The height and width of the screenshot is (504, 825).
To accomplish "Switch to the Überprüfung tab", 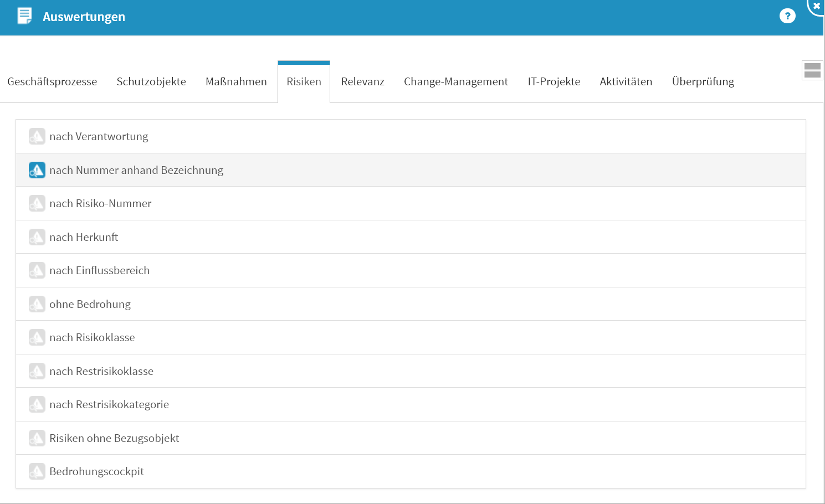I will pos(703,81).
